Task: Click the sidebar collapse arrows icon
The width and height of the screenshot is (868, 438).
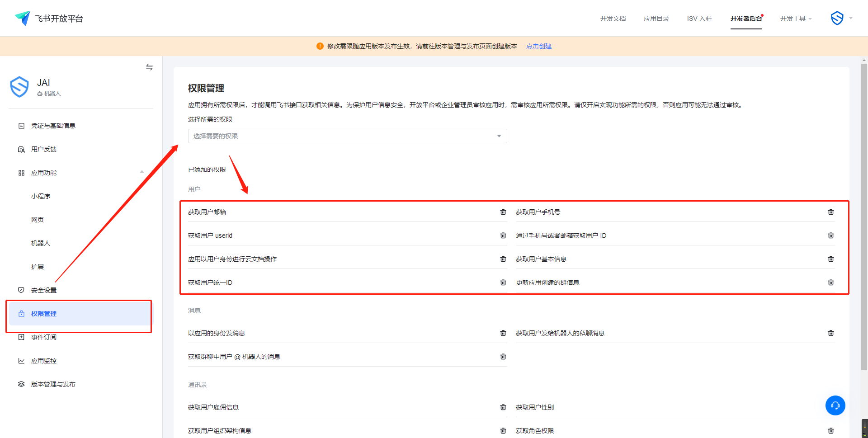Action: click(x=149, y=67)
